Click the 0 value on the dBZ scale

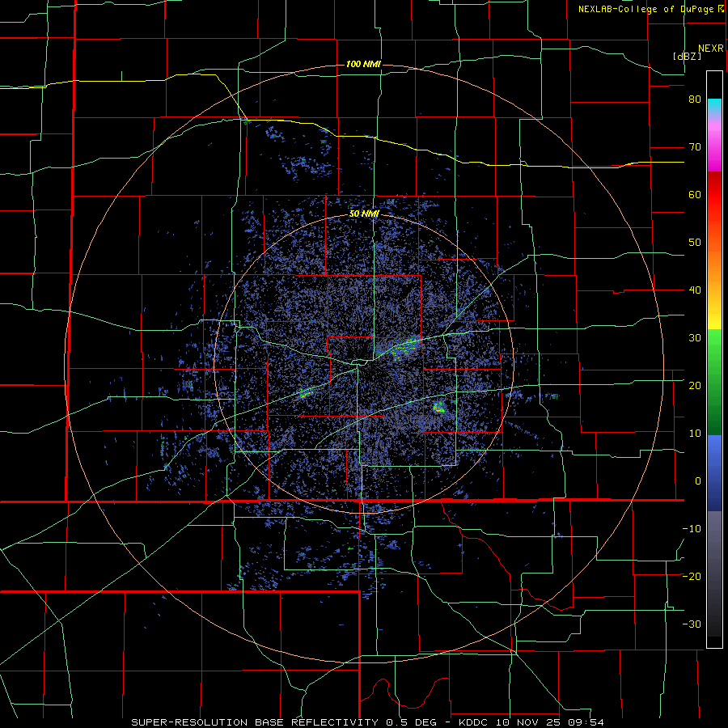click(x=698, y=481)
